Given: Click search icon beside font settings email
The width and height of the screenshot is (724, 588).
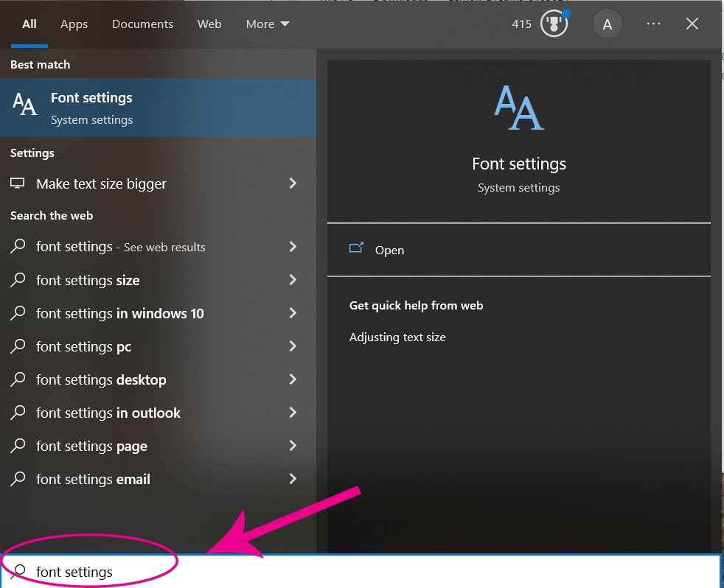Looking at the screenshot, I should pyautogui.click(x=18, y=479).
